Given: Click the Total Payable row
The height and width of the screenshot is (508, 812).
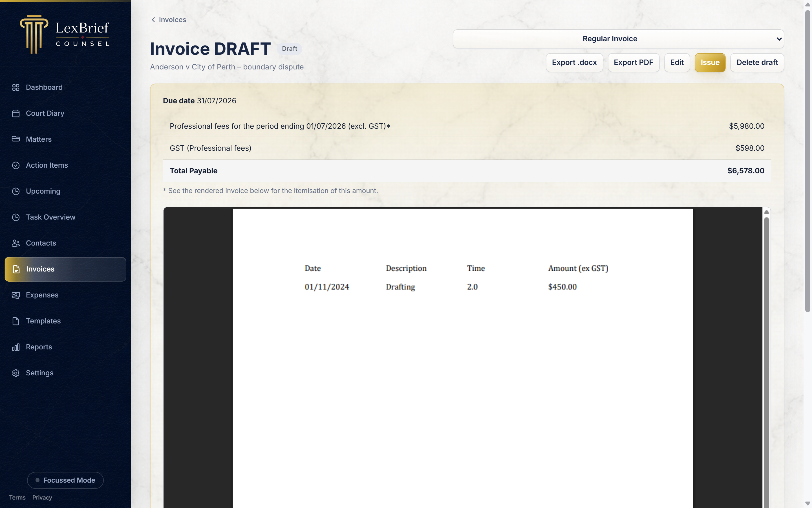Looking at the screenshot, I should pyautogui.click(x=467, y=171).
